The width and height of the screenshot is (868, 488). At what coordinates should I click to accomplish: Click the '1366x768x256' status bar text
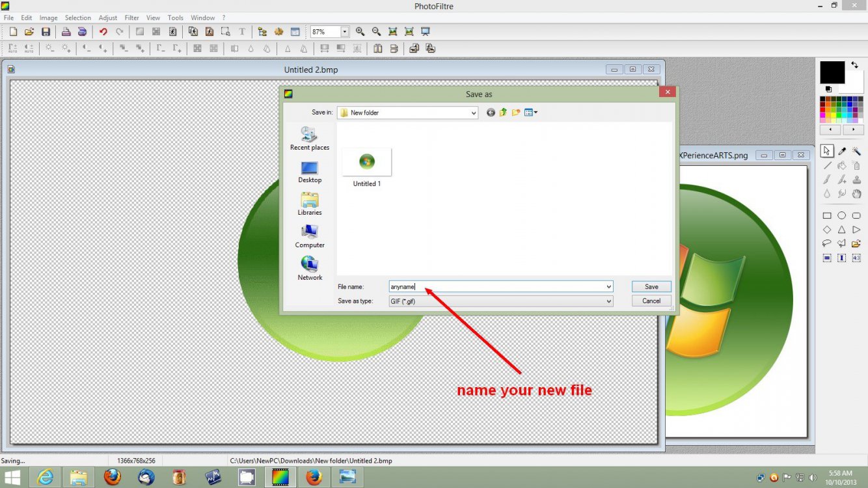[135, 461]
